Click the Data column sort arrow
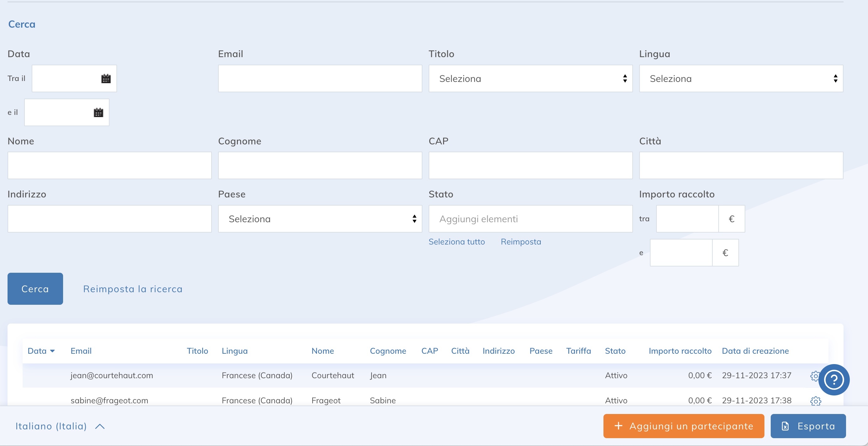The height and width of the screenshot is (446, 868). (52, 351)
